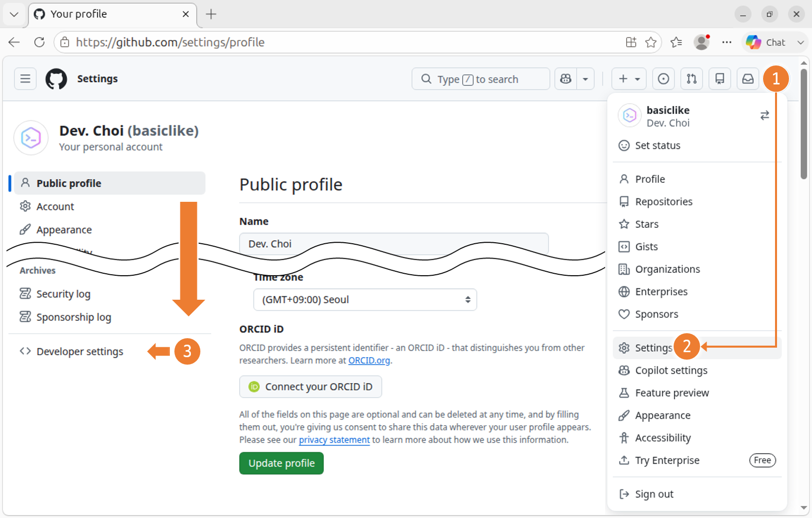Open the create new plus dropdown

tap(629, 79)
